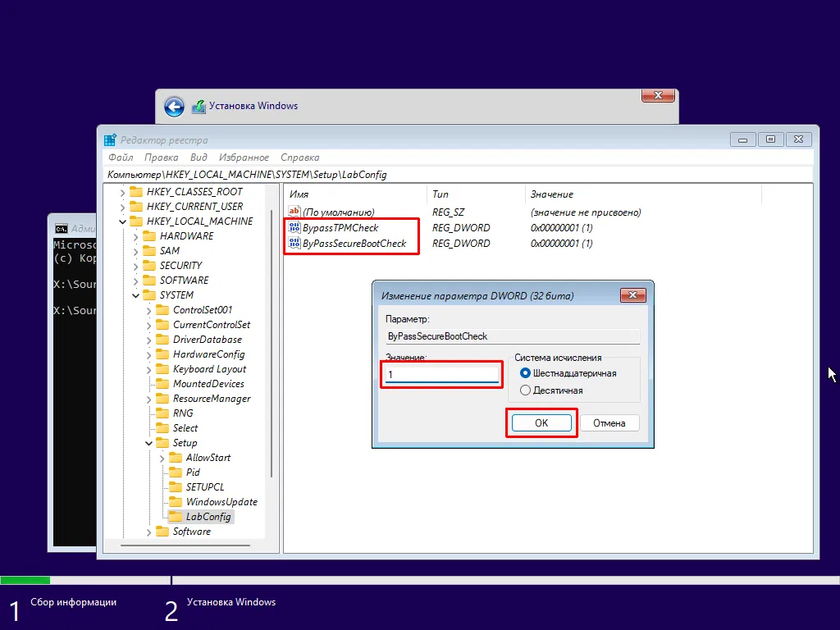Image resolution: width=840 pixels, height=630 pixels.
Task: Select the Шестнадцатеричная radio button
Action: (x=526, y=373)
